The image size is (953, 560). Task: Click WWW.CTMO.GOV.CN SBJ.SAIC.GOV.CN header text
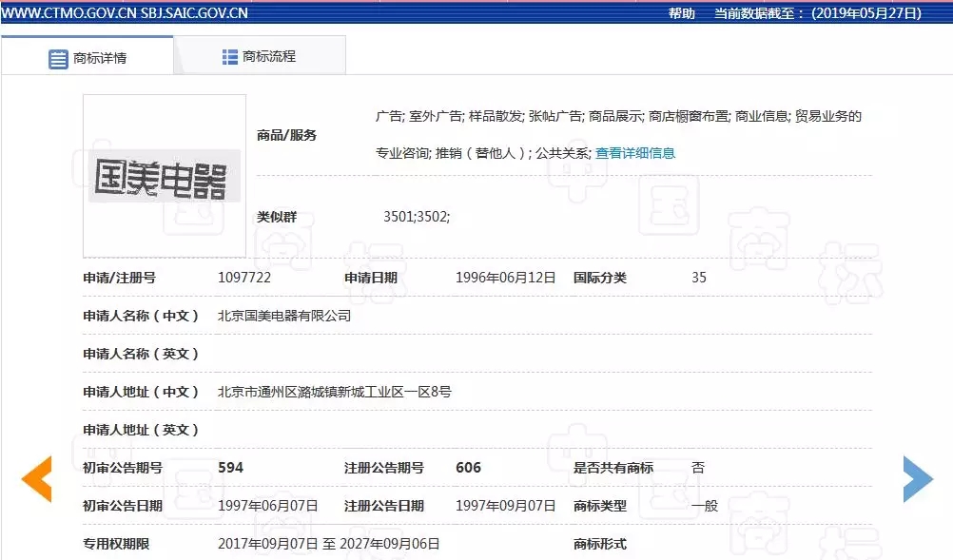[x=125, y=12]
